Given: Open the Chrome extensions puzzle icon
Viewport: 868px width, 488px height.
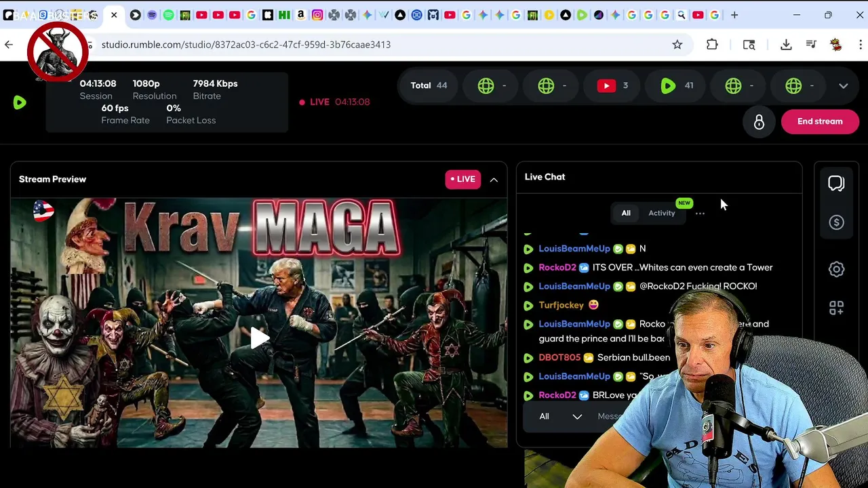Looking at the screenshot, I should (712, 45).
